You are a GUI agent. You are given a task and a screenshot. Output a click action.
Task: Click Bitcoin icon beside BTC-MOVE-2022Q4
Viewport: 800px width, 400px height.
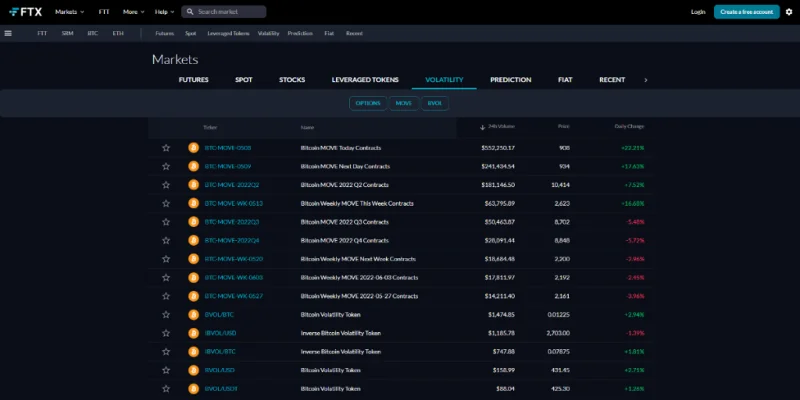pyautogui.click(x=193, y=240)
